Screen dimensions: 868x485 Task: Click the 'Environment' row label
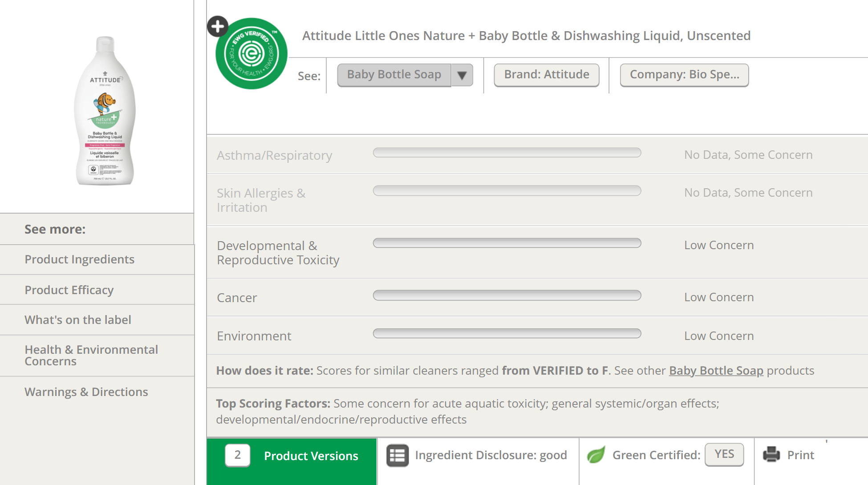pos(254,336)
